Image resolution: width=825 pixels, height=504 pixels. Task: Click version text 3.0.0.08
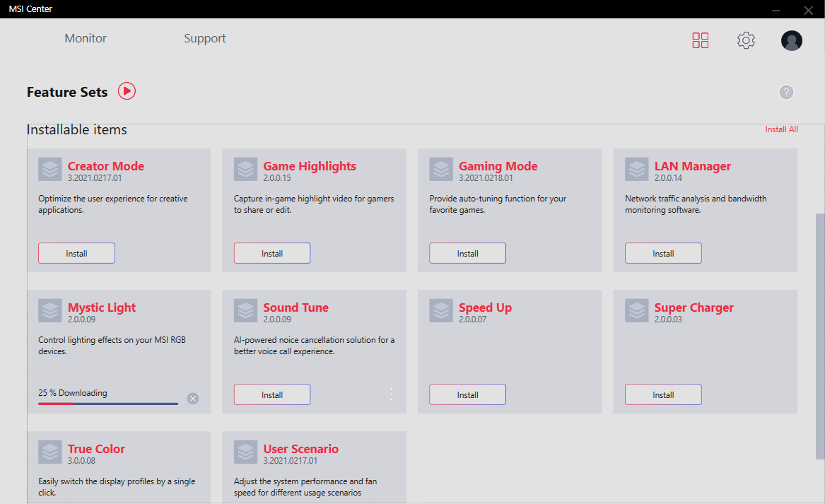pyautogui.click(x=81, y=461)
